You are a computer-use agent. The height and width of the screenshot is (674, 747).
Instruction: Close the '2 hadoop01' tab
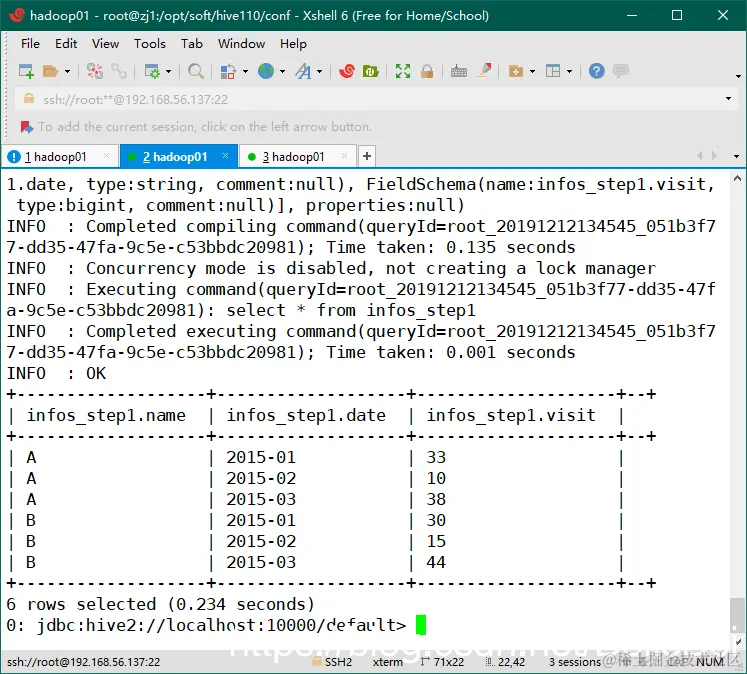225,156
